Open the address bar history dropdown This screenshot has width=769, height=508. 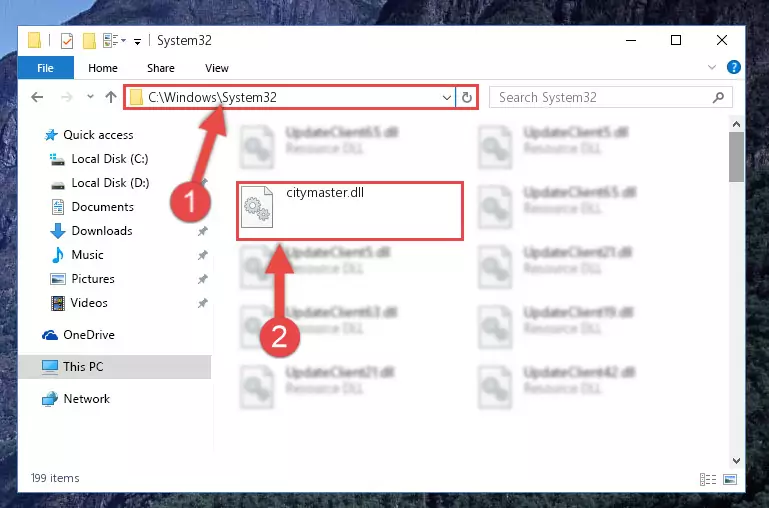coord(447,98)
